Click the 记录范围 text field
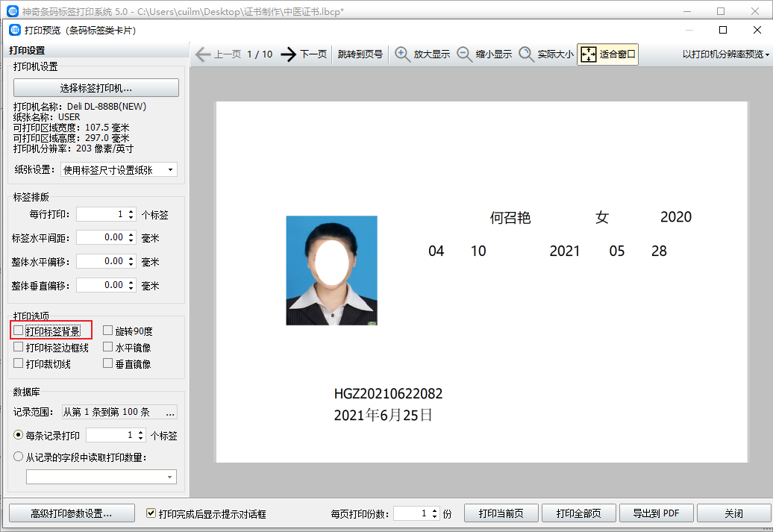The image size is (773, 532). point(113,412)
